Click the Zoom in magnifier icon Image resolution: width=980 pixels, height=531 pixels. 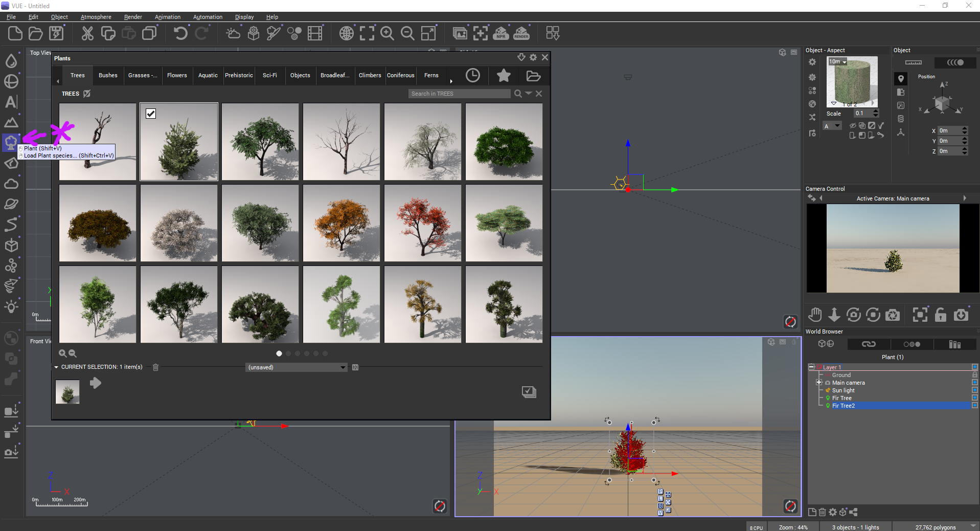coord(388,34)
